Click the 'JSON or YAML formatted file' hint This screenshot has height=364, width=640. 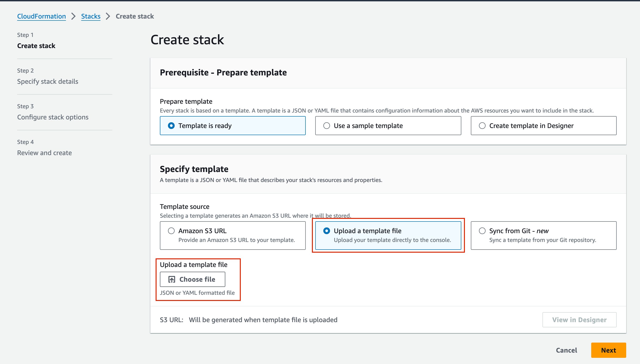(197, 293)
